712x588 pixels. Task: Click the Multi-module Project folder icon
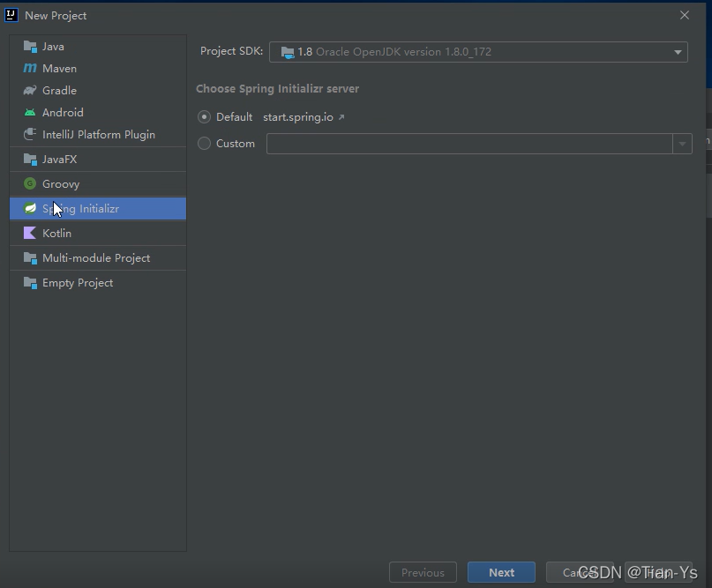coord(30,257)
